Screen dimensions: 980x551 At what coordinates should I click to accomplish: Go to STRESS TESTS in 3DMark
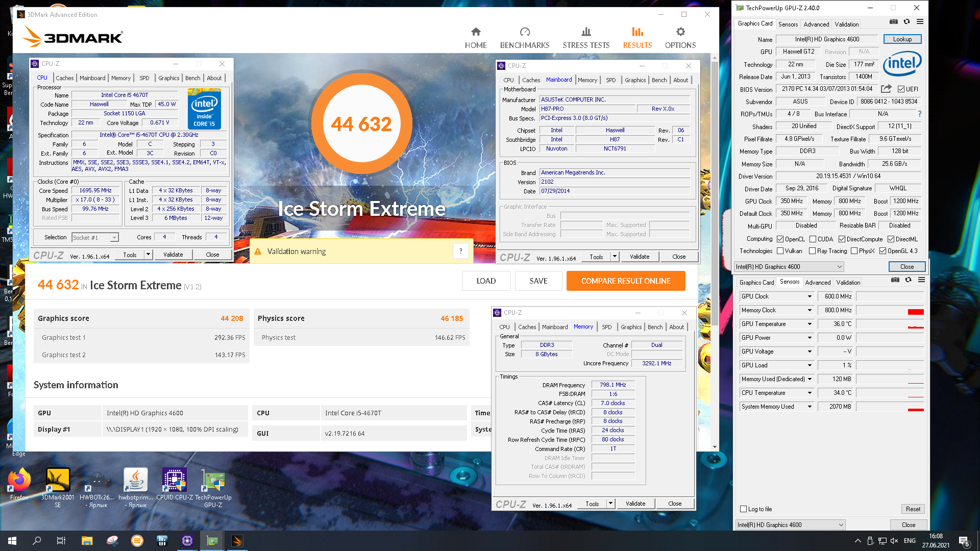point(586,38)
